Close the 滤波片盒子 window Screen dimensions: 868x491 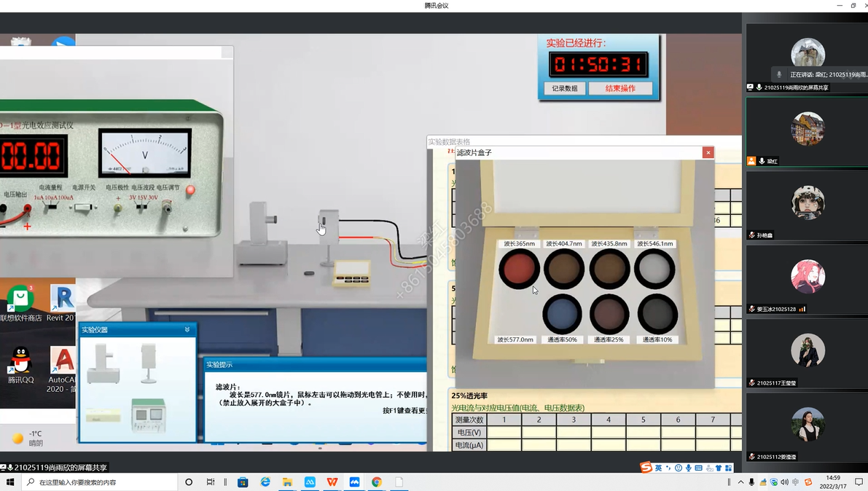tap(707, 153)
